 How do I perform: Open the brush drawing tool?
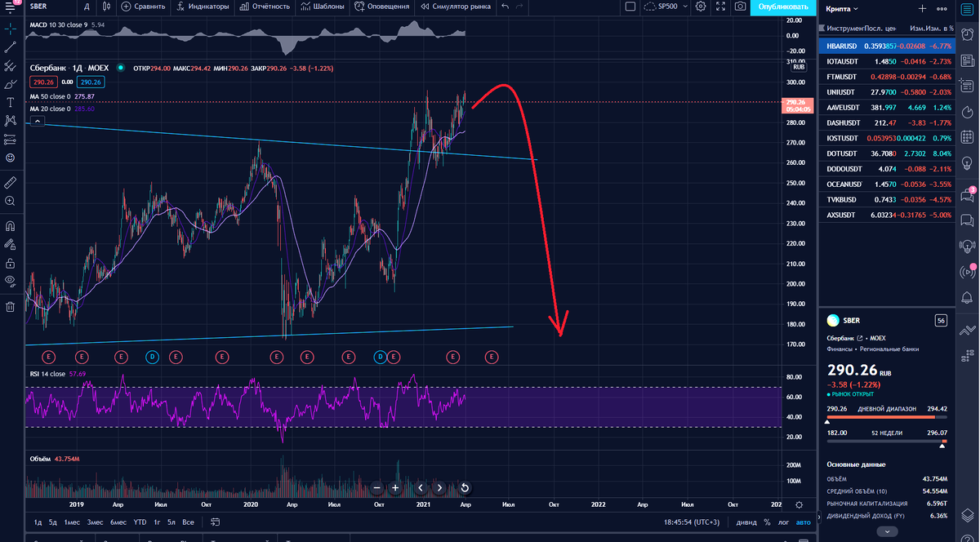(x=10, y=83)
